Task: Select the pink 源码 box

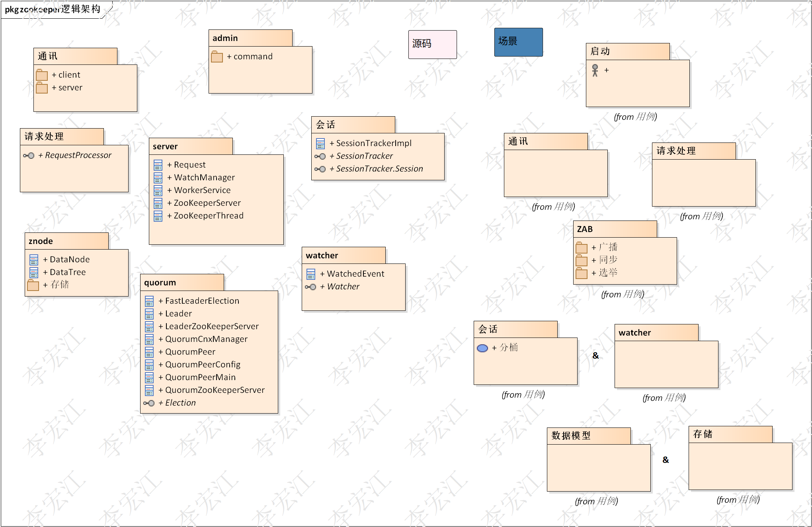Action: click(432, 45)
